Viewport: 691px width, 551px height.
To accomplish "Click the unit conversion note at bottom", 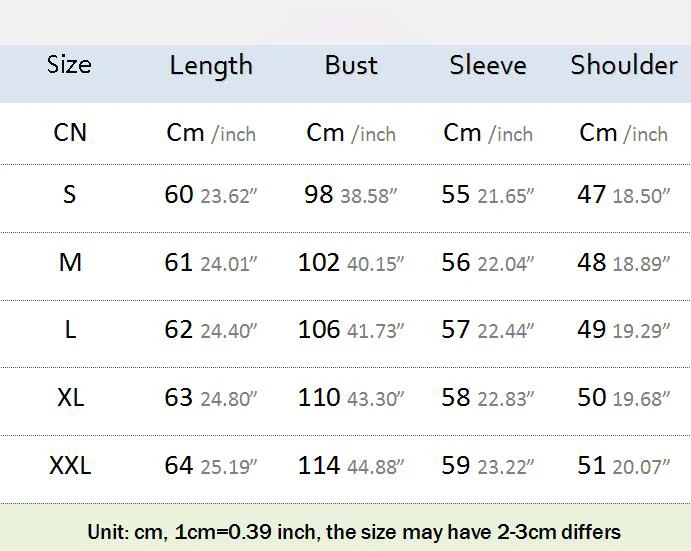I will click(x=354, y=532).
